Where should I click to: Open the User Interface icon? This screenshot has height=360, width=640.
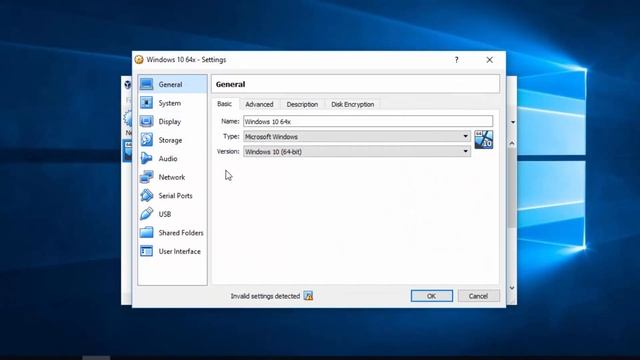pyautogui.click(x=147, y=251)
